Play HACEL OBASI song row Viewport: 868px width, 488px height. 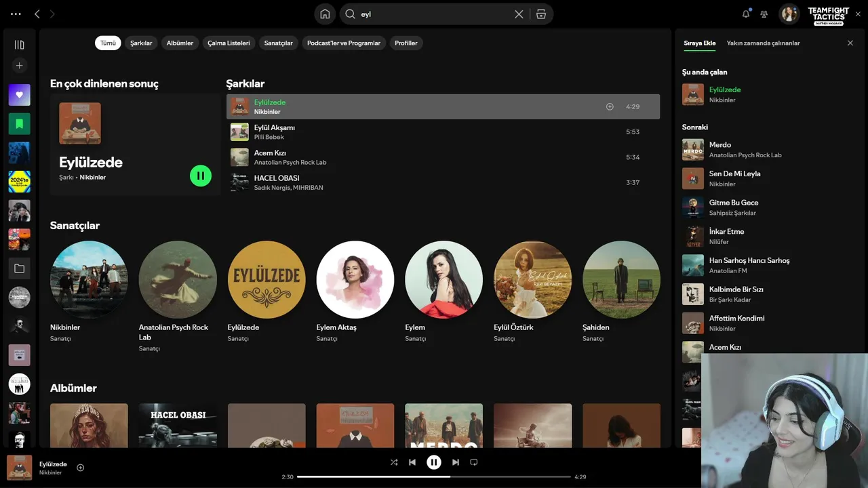[x=443, y=182]
